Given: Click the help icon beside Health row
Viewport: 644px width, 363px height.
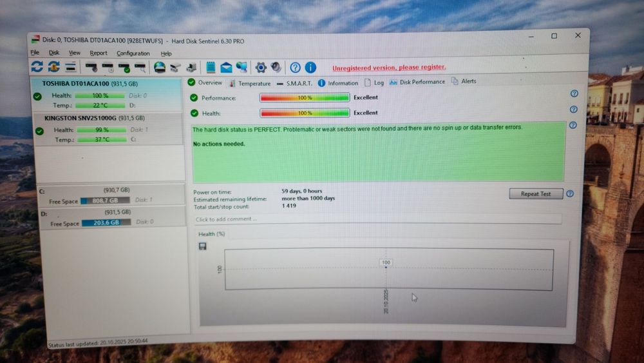Looking at the screenshot, I should click(574, 110).
